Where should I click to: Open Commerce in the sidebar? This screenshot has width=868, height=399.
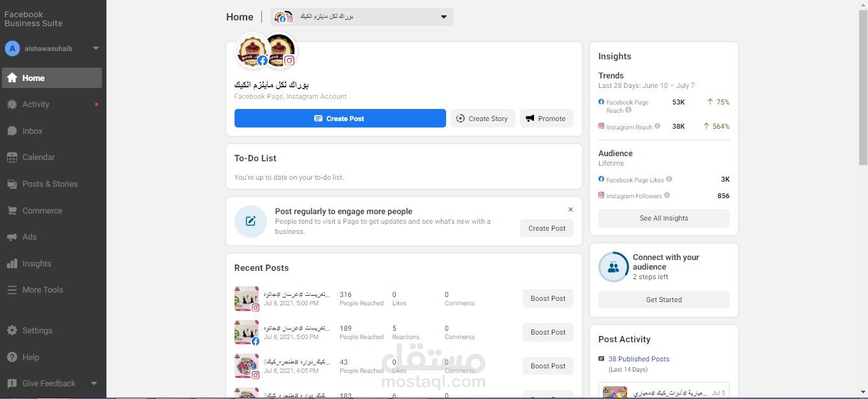coord(52,210)
